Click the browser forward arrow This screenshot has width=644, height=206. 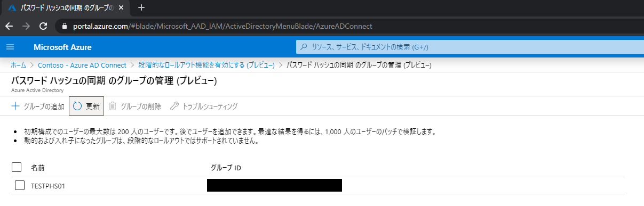tap(27, 26)
